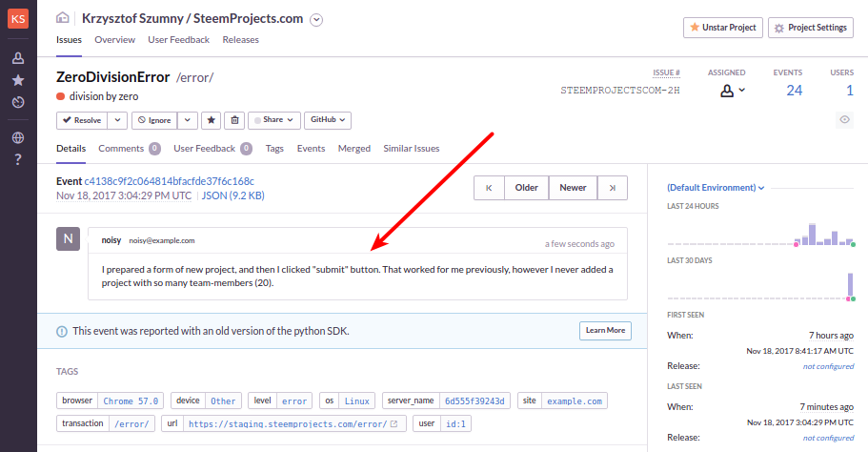The image size is (868, 452).
Task: Click the users count 1
Action: pyautogui.click(x=850, y=91)
